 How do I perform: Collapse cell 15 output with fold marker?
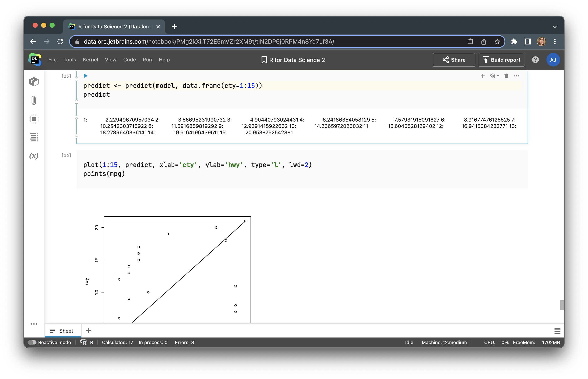coord(76,117)
